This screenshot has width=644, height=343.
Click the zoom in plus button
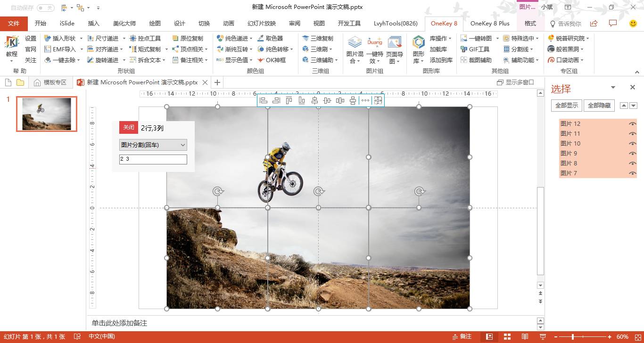point(609,336)
